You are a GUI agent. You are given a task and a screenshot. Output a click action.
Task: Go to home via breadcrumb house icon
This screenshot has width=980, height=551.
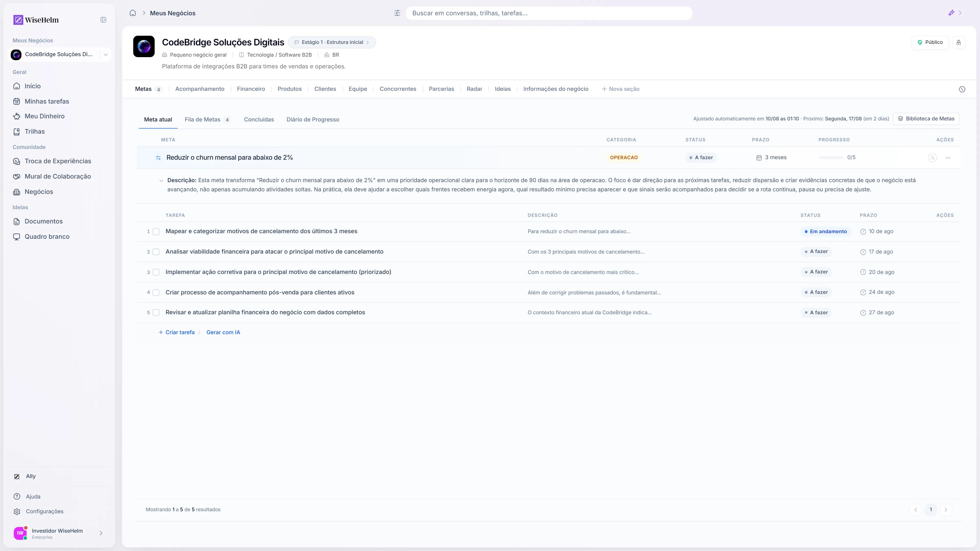[x=133, y=13]
